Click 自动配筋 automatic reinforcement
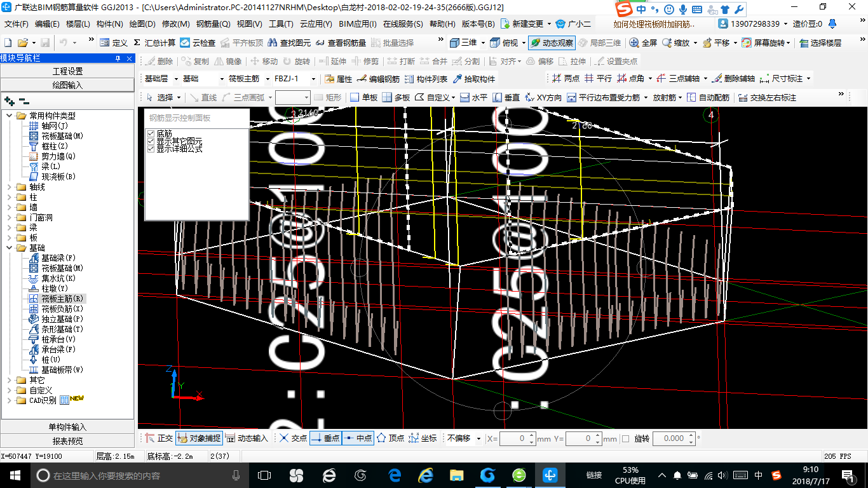Viewport: 868px width, 488px height. 709,98
